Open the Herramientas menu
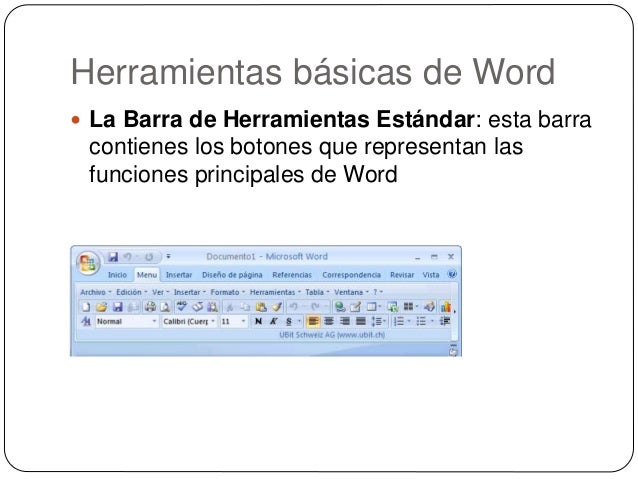Screen dimensions: 638x479 [x=275, y=292]
